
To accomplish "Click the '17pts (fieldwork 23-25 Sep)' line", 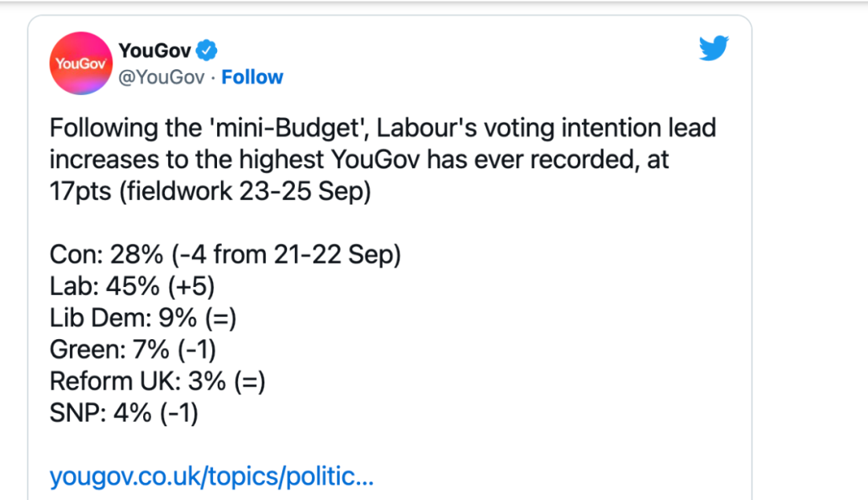I will pyautogui.click(x=211, y=191).
